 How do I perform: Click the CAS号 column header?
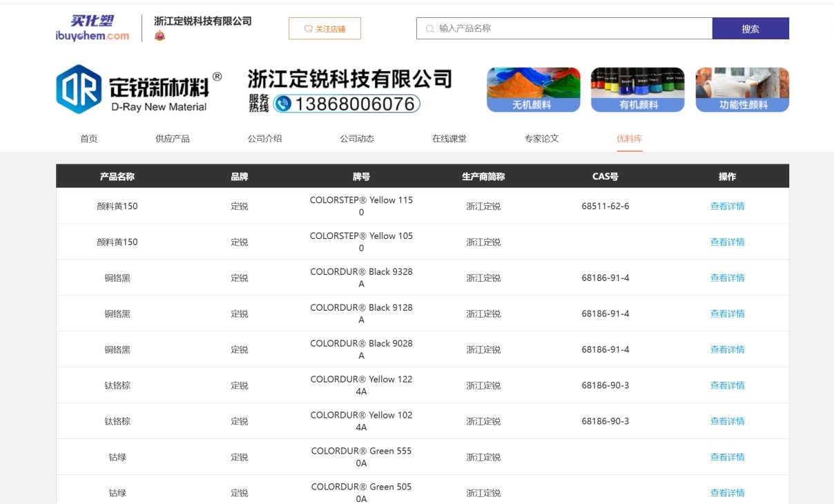[605, 177]
